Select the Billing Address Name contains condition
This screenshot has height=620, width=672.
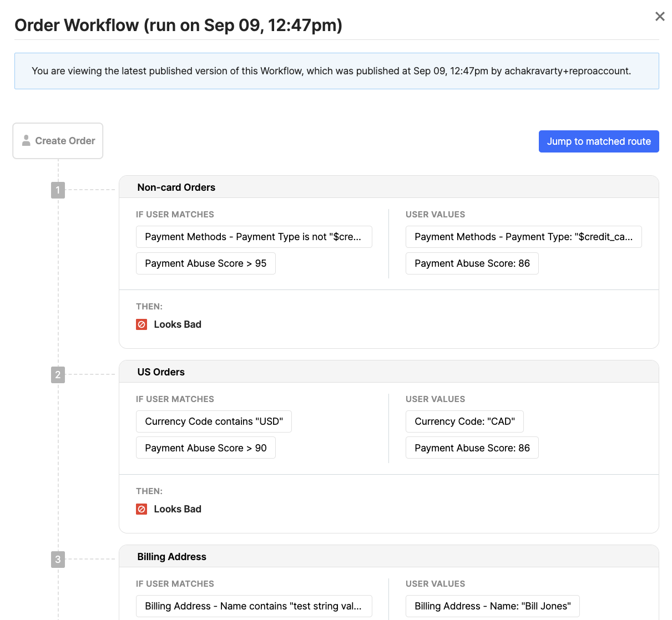[x=254, y=606]
